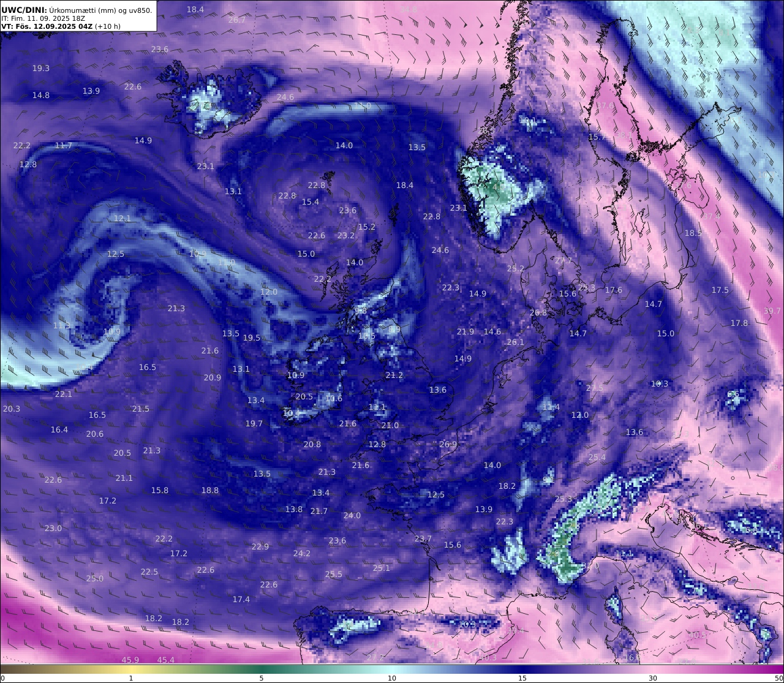Click the 11.7 precipitable water value
Screen dimensions: 784x683
coord(64,146)
